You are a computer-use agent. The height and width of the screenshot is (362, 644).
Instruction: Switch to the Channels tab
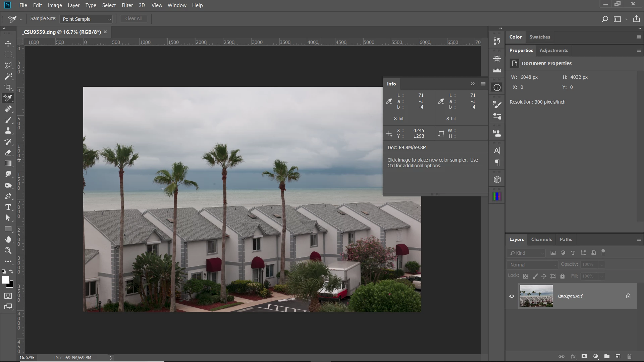click(541, 239)
